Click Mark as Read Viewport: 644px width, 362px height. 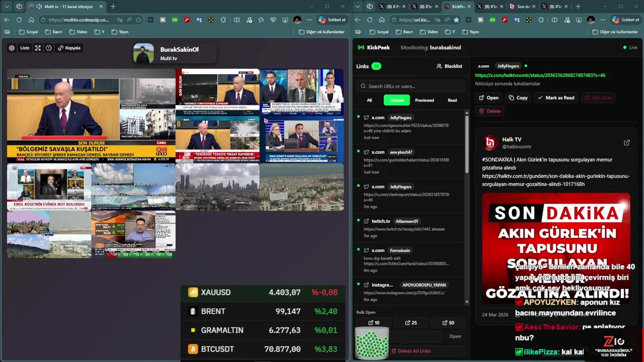coord(556,98)
